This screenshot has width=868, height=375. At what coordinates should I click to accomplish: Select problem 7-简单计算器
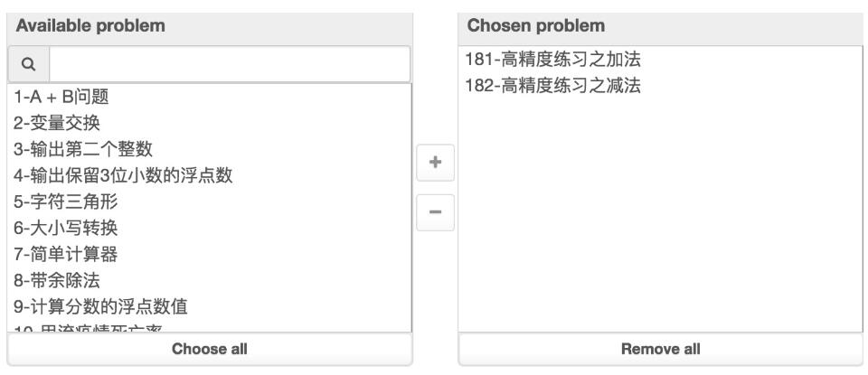tap(65, 254)
